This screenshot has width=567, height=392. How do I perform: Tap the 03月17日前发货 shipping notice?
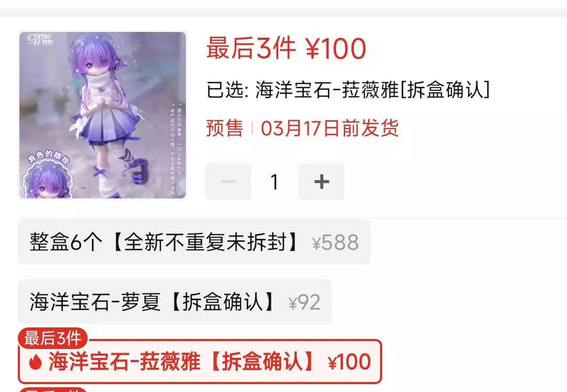(x=330, y=128)
